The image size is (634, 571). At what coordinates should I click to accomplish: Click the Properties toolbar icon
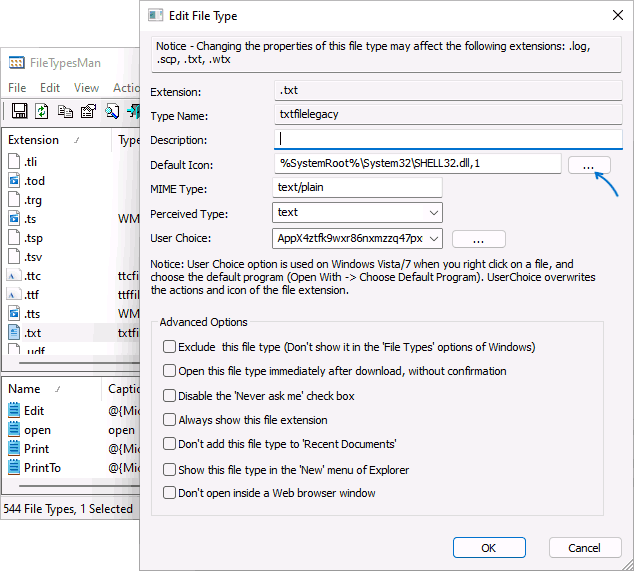(88, 111)
